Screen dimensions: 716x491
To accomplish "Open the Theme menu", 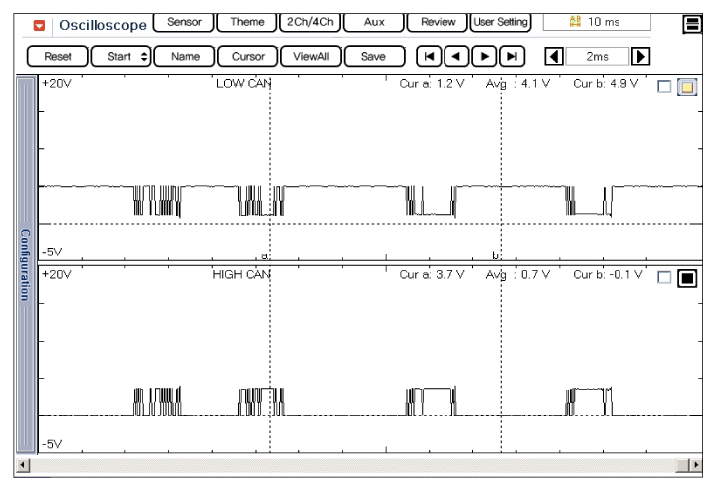I will coord(247,22).
